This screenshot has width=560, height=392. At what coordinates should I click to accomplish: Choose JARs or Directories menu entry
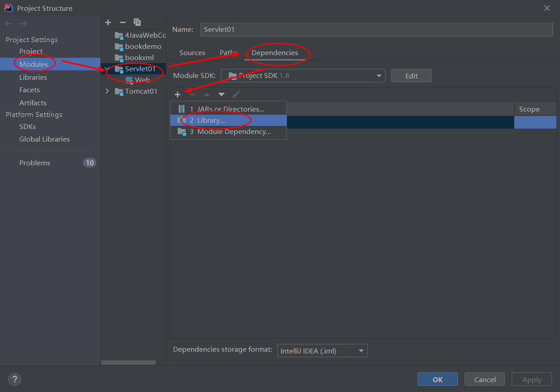tap(228, 109)
